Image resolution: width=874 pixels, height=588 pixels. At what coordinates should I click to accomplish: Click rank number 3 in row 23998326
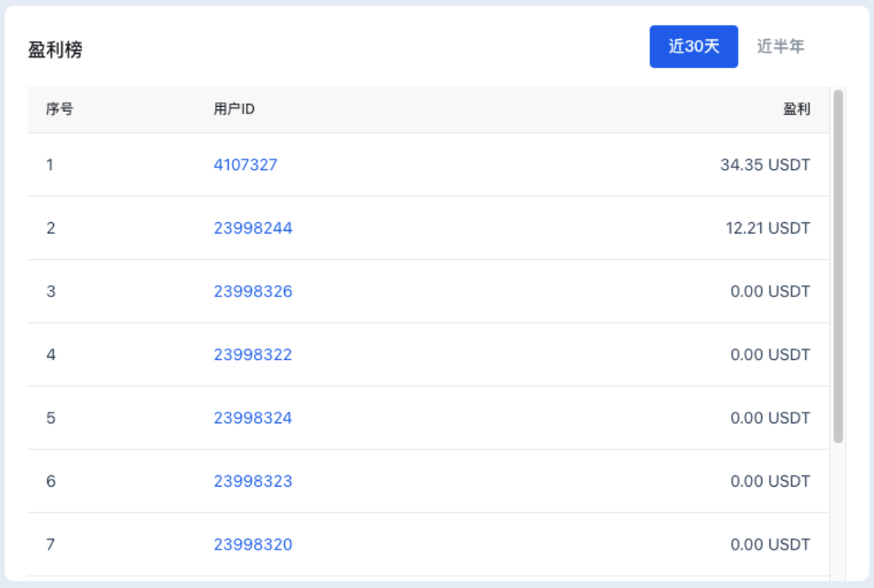pos(51,292)
